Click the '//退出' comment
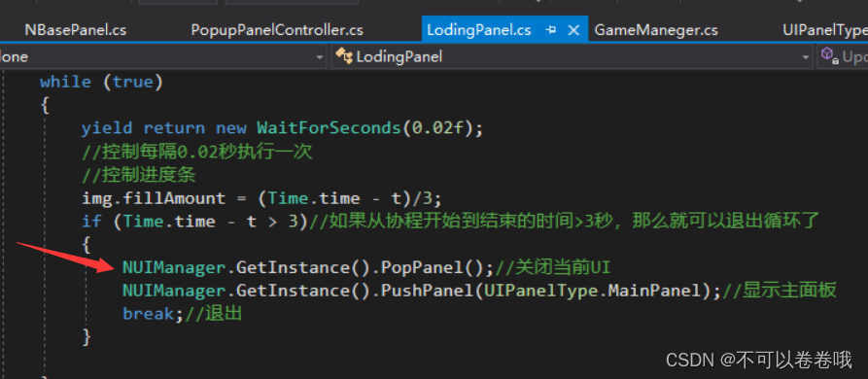Viewport: 868px width, 379px height. point(214,314)
